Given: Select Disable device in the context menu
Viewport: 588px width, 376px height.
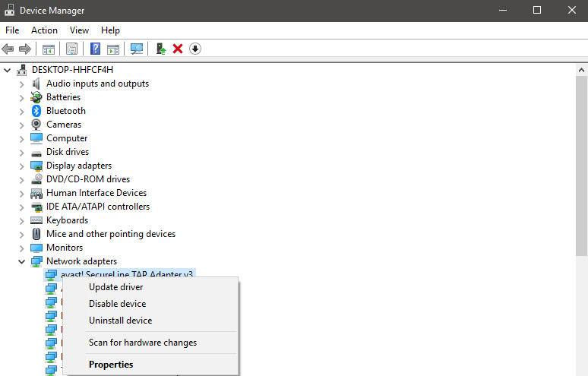Looking at the screenshot, I should point(117,304).
